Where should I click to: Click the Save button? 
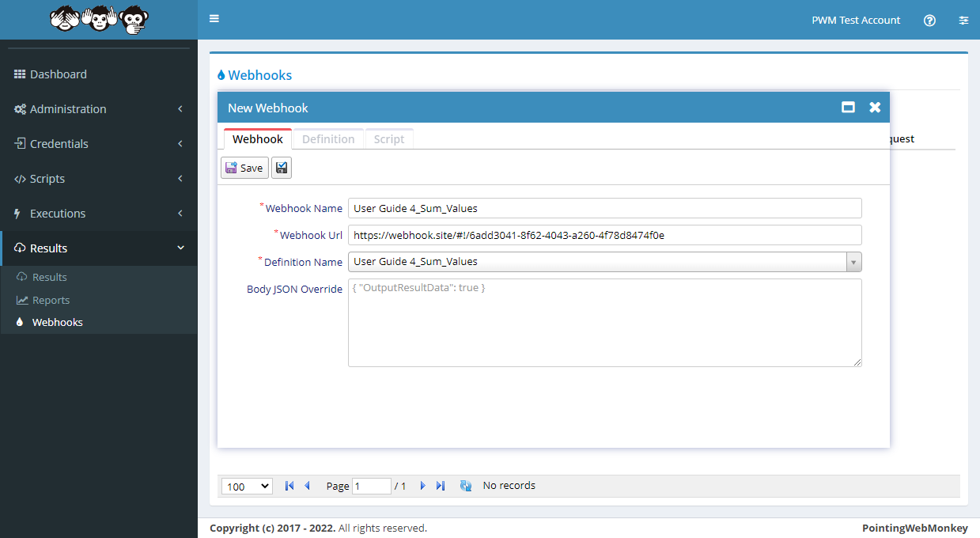(x=244, y=168)
